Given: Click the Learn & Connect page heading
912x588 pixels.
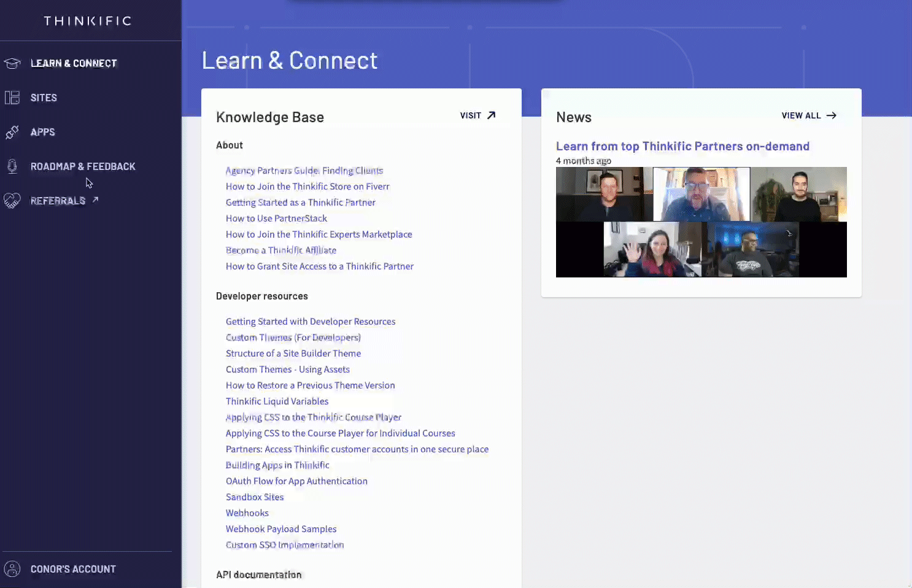Looking at the screenshot, I should coord(290,60).
